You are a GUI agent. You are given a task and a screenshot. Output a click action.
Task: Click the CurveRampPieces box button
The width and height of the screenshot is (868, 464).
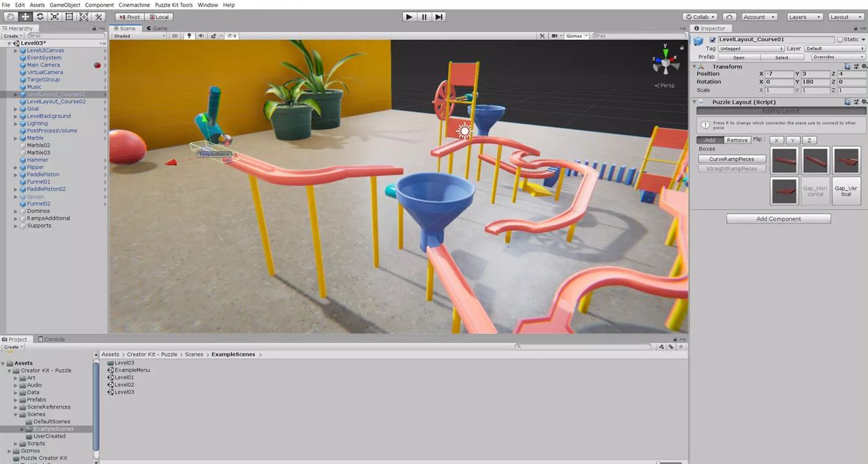pos(732,159)
